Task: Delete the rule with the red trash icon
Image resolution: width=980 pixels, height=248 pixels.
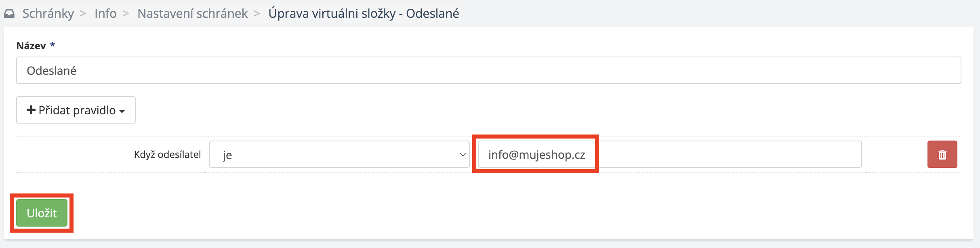Action: (942, 154)
